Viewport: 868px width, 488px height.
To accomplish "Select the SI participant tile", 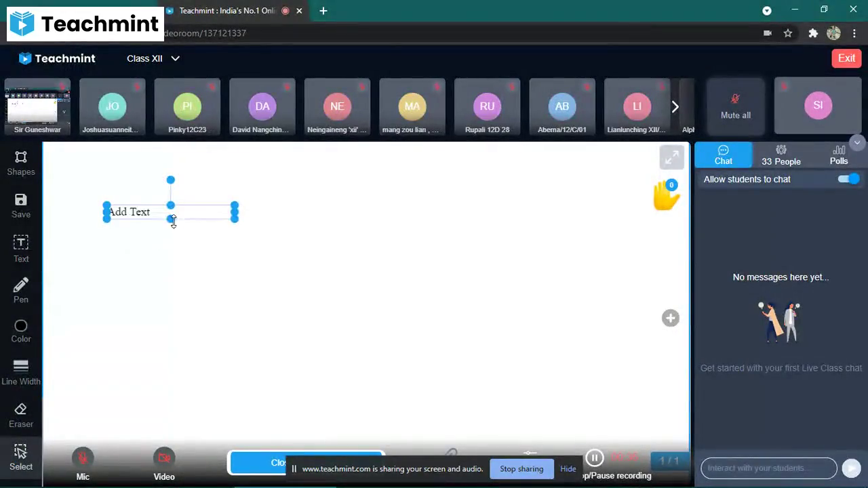I will [x=818, y=106].
